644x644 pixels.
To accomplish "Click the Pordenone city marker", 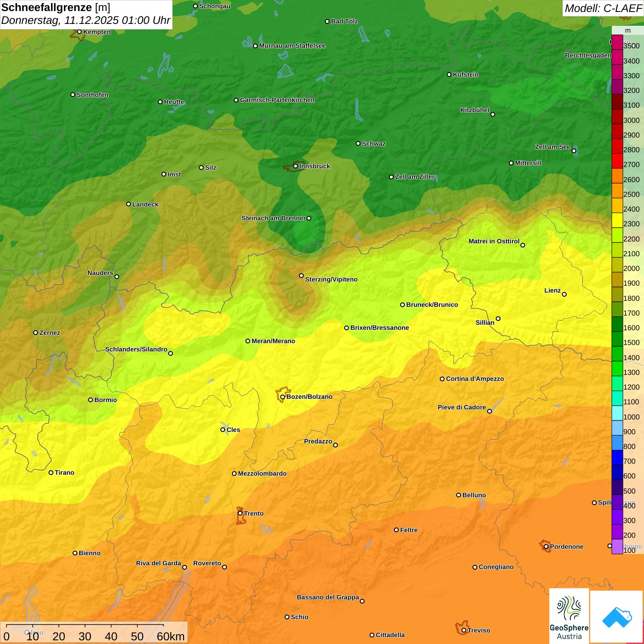I will (x=546, y=546).
